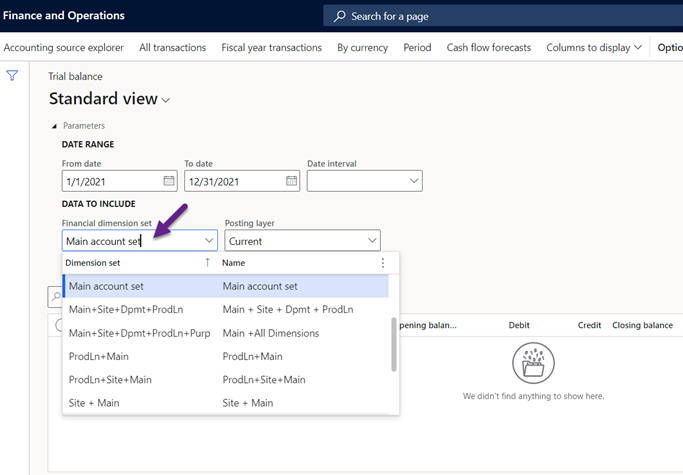The image size is (683, 475).
Task: Open All transactions
Action: pyautogui.click(x=172, y=48)
